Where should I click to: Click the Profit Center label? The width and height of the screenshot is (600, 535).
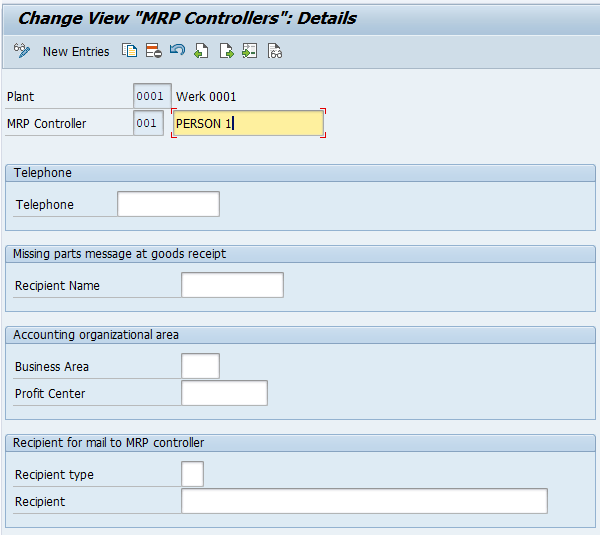pos(50,393)
